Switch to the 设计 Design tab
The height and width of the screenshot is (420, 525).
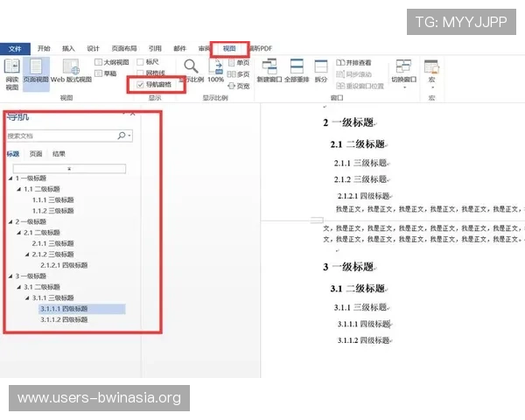click(x=93, y=49)
